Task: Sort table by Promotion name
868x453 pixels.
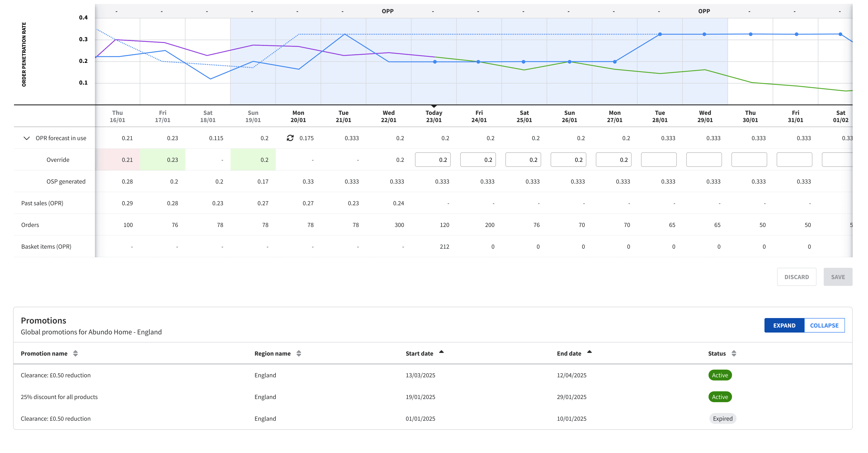Action: click(75, 353)
